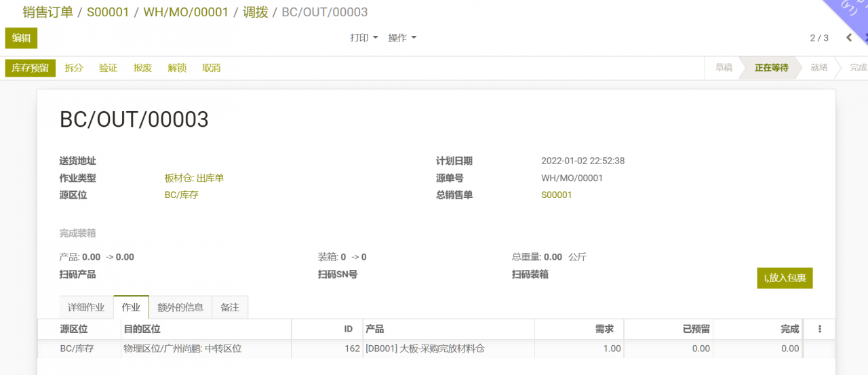Open 销售订单 breadcrumb

click(x=47, y=12)
